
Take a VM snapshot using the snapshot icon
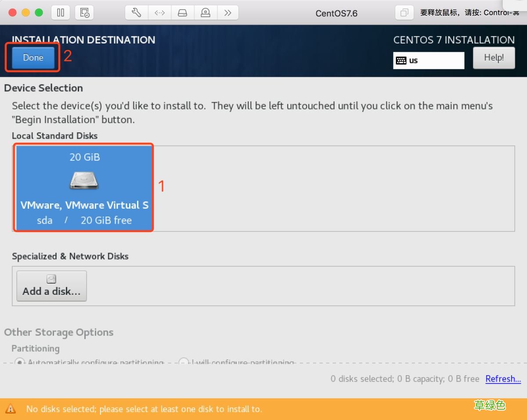pos(84,12)
